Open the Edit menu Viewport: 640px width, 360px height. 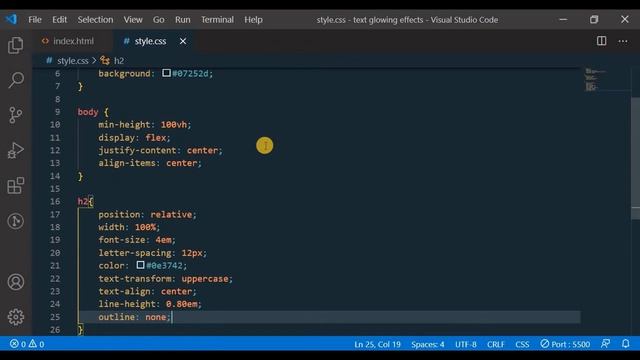click(x=59, y=20)
